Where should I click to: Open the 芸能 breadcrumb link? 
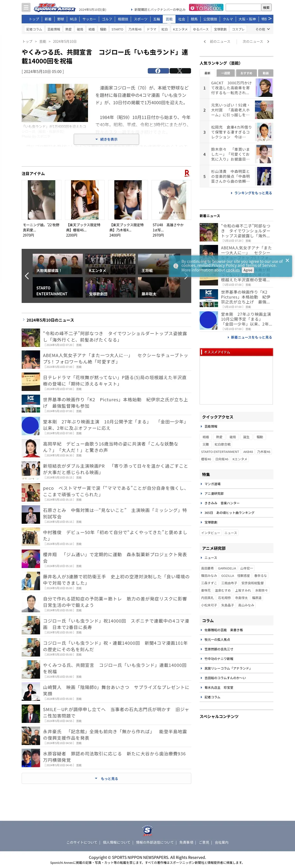coord(43,42)
